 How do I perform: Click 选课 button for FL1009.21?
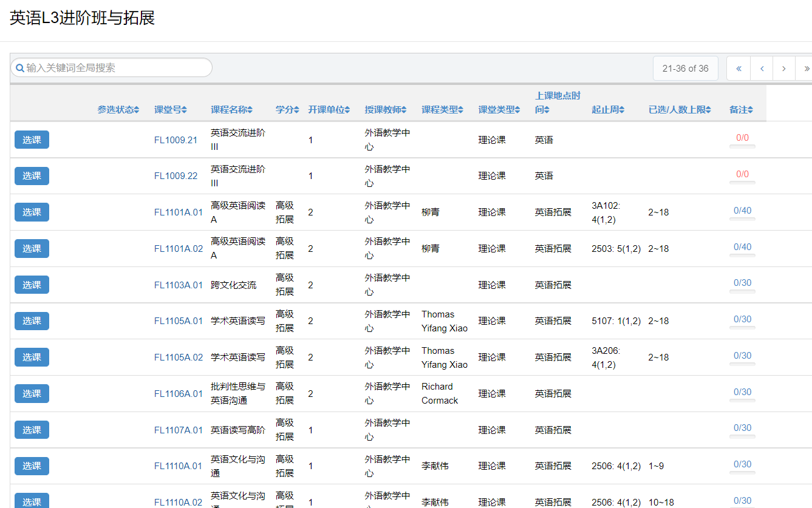click(x=32, y=140)
